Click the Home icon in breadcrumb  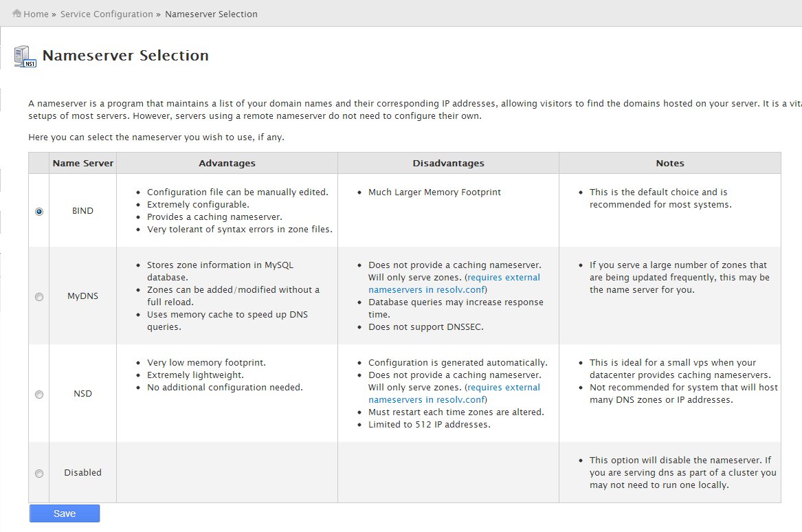pos(17,13)
